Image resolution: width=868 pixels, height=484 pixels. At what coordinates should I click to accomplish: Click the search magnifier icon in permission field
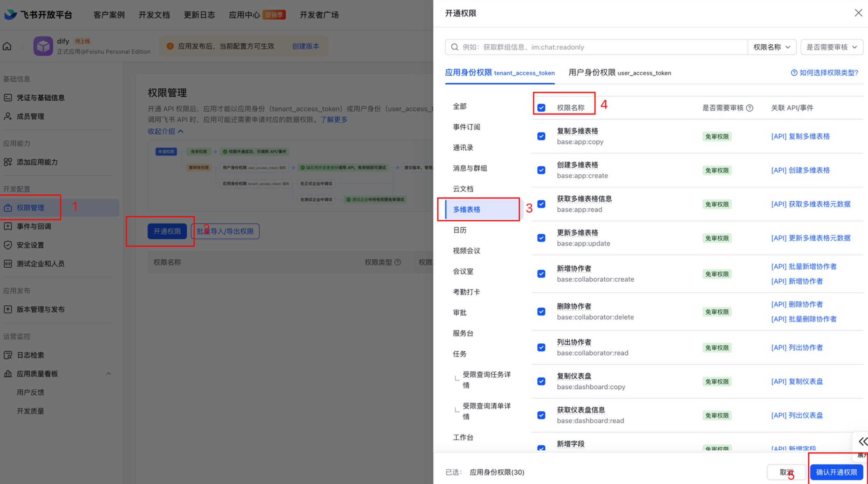click(x=455, y=47)
